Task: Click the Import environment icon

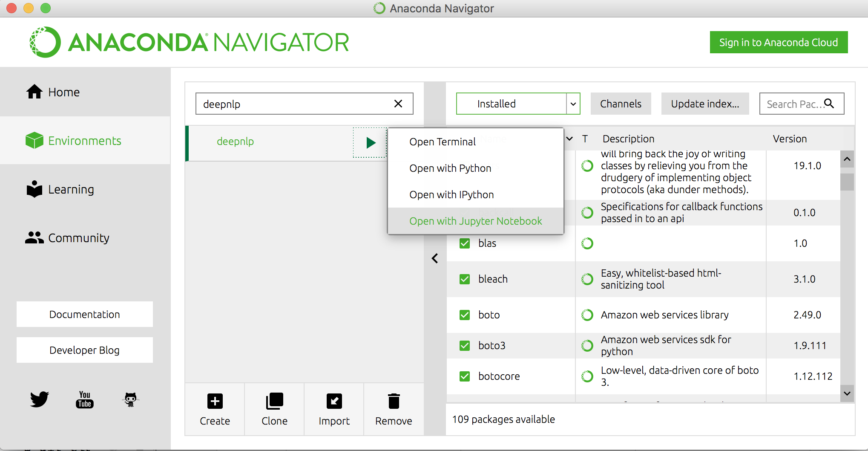Action: tap(334, 401)
